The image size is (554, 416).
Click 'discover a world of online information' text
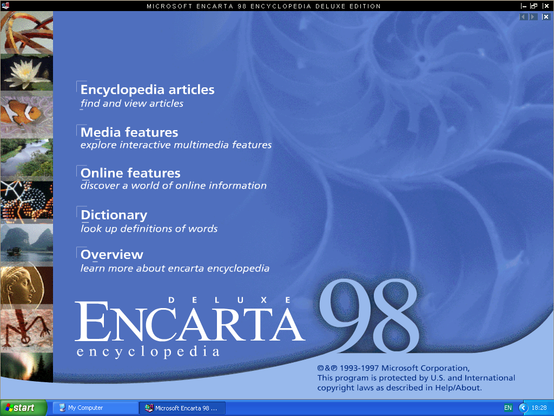pos(173,186)
